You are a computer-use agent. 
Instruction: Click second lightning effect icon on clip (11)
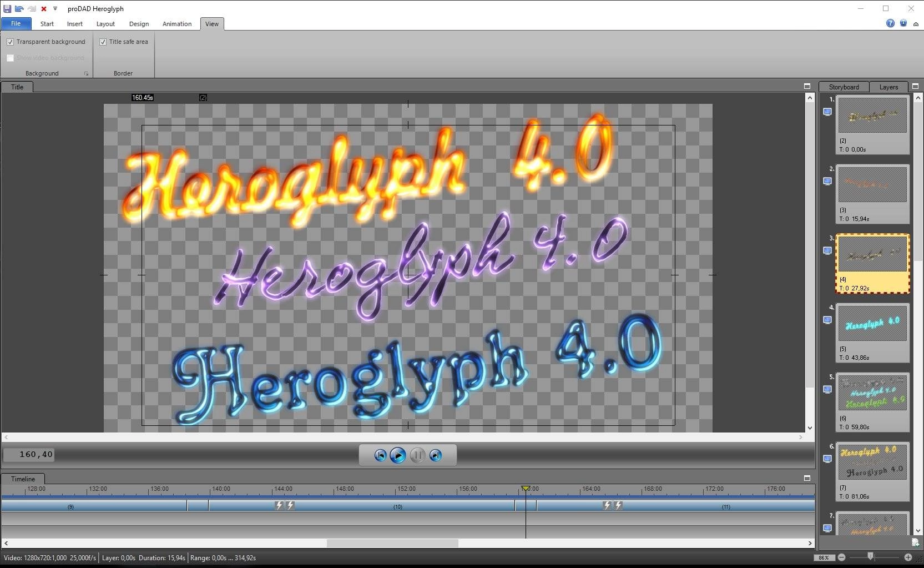pos(618,505)
